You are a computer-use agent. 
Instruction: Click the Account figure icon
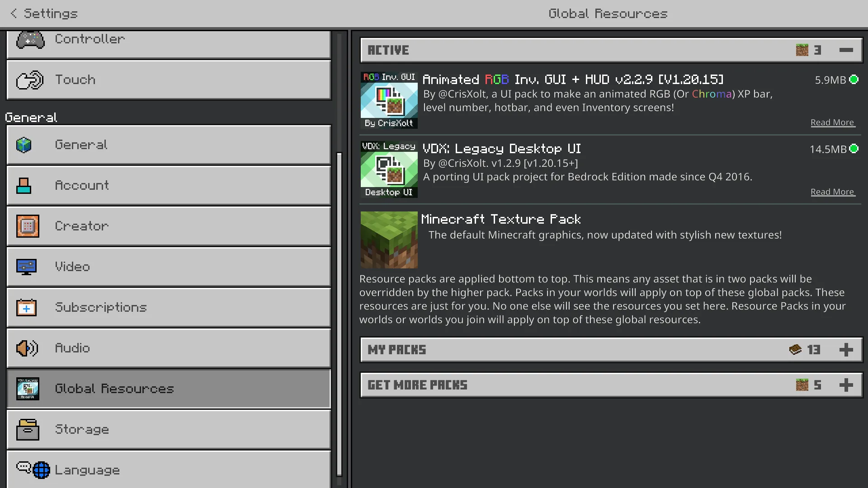click(x=24, y=185)
